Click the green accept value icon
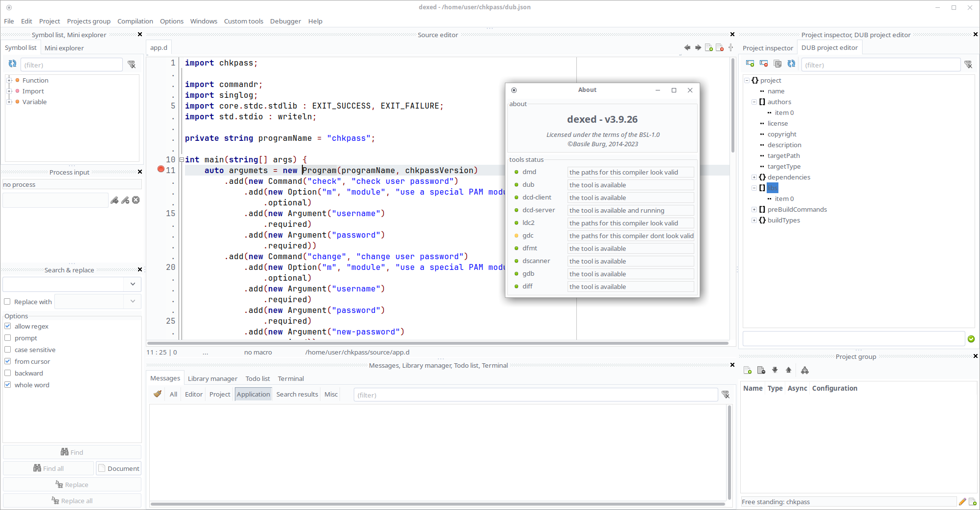Screen dimensions: 980x510 [971, 339]
